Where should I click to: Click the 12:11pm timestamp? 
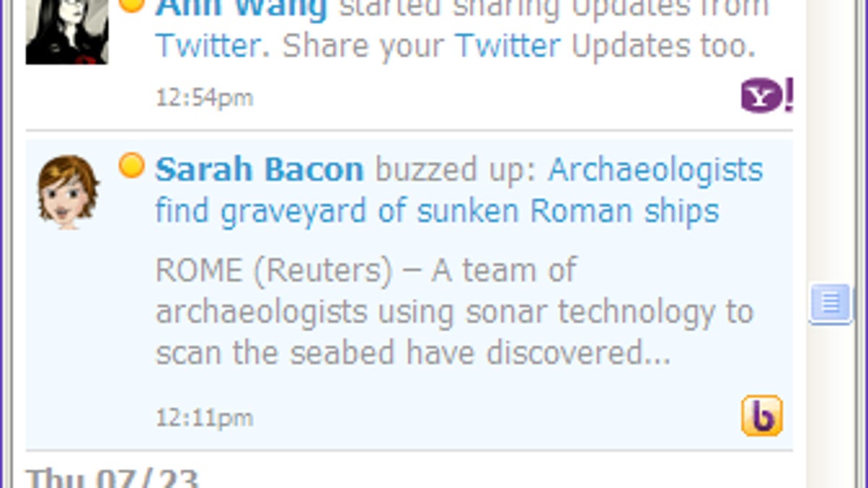[x=205, y=417]
